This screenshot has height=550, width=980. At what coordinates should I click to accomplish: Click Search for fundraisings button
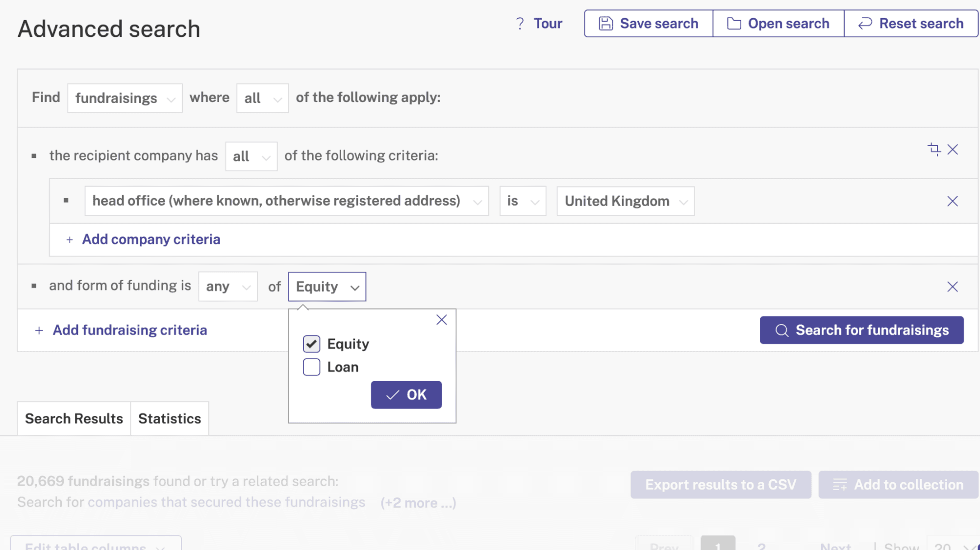(861, 330)
